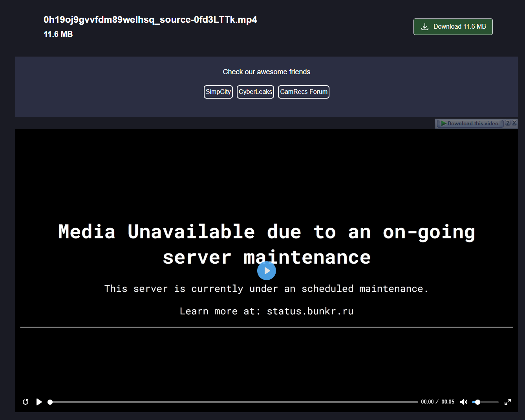Viewport: 525px width, 420px height.
Task: Click the play triangle in the control bar
Action: pyautogui.click(x=39, y=402)
